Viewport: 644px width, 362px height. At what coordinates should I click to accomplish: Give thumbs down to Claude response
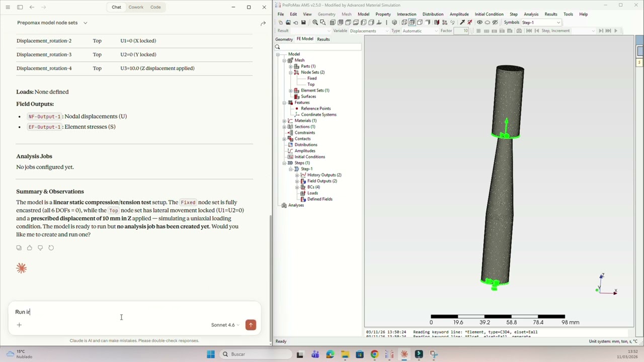(x=40, y=248)
